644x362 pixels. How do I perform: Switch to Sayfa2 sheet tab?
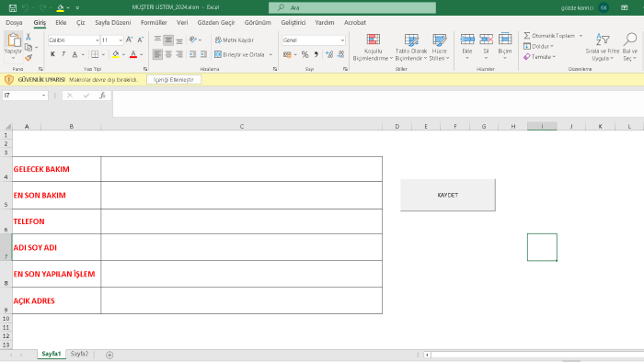coord(79,354)
